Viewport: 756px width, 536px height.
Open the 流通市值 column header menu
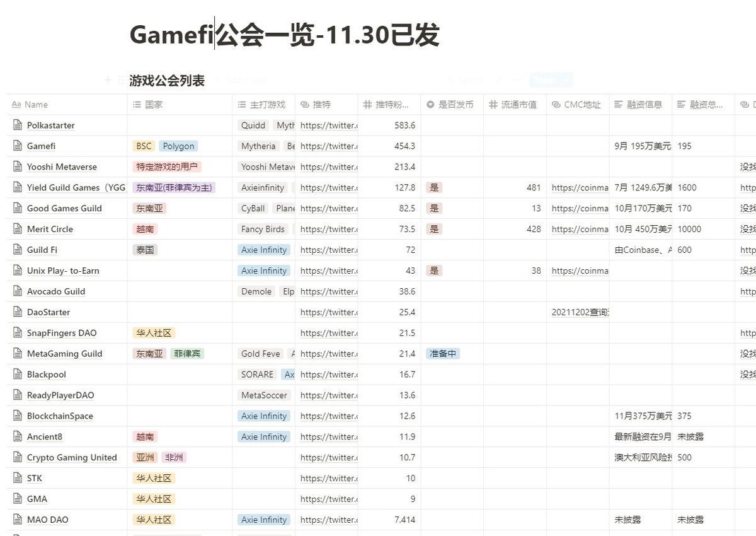pos(515,105)
